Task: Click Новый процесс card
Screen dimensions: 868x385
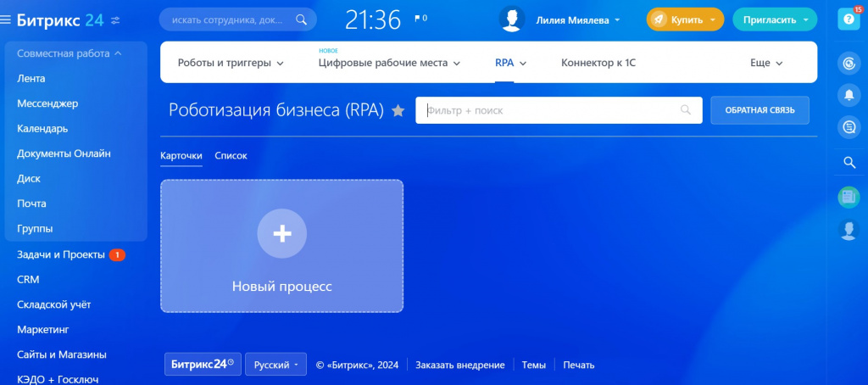Action: point(281,246)
